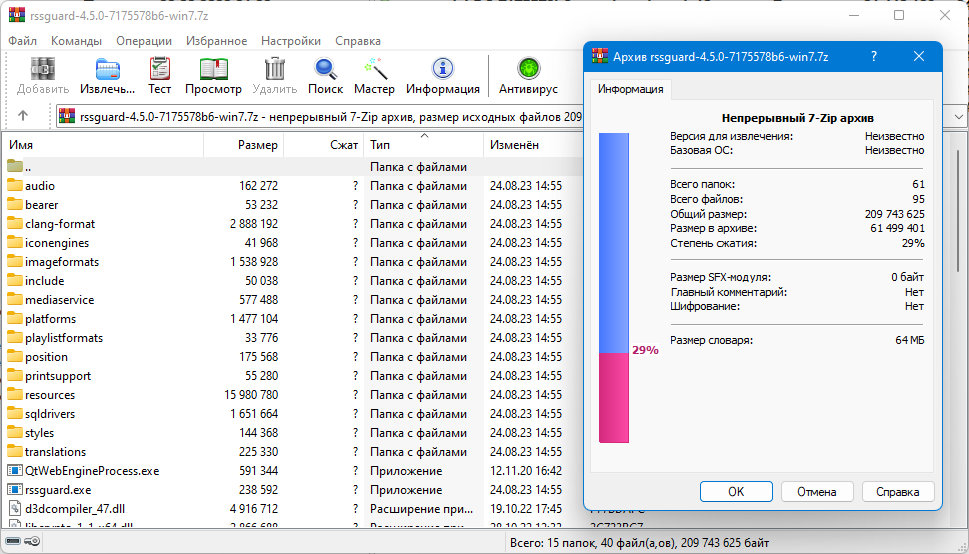This screenshot has width=969, height=554.
Task: Select the printsupport folder row
Action: click(x=292, y=376)
